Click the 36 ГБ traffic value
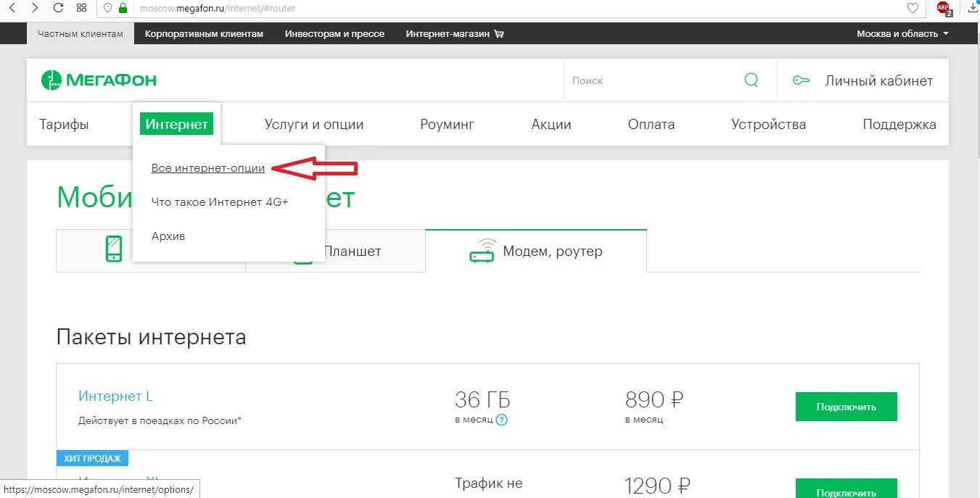This screenshot has width=980, height=498. coord(482,399)
